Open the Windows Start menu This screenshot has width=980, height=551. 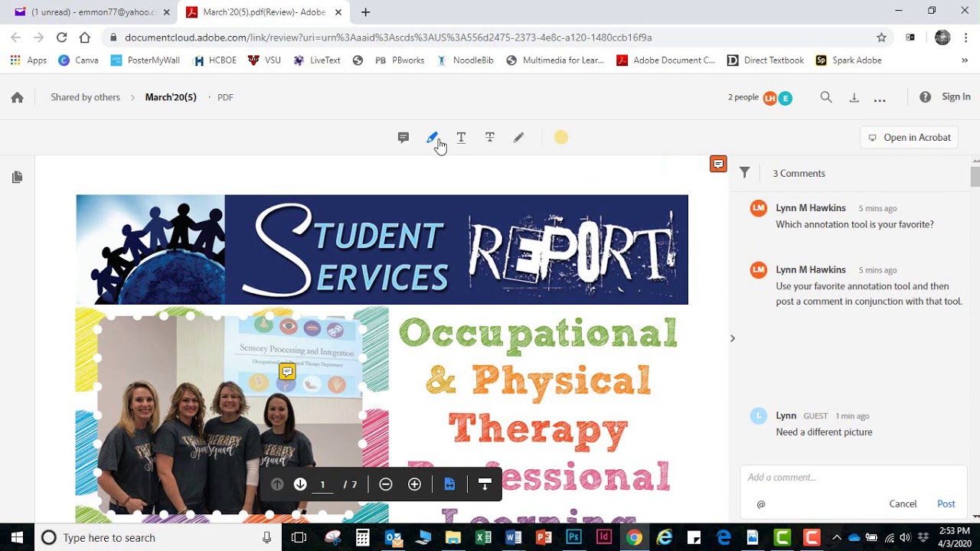click(x=17, y=537)
